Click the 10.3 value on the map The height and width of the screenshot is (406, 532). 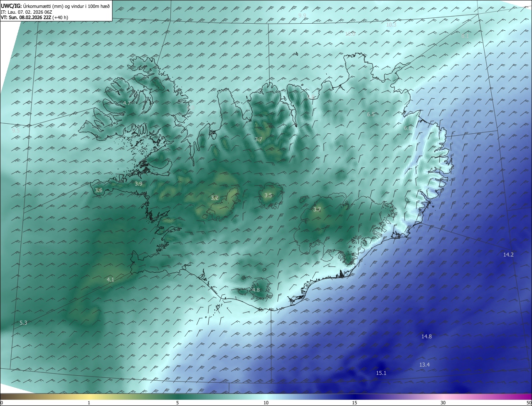point(391,25)
